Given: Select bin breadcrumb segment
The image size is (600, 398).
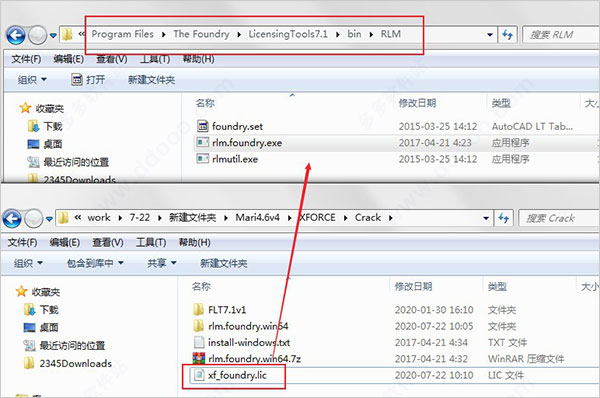Looking at the screenshot, I should [x=354, y=34].
